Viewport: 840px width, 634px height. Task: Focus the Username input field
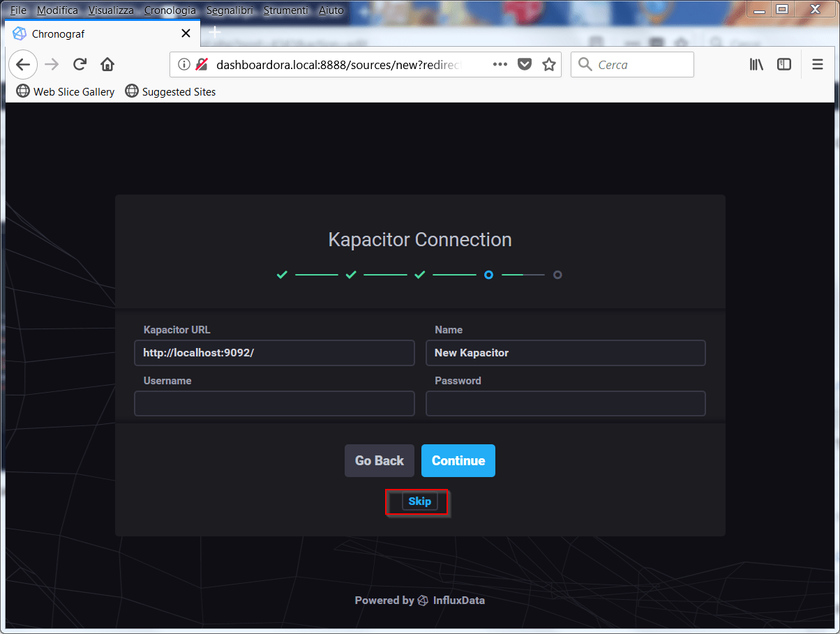tap(275, 404)
